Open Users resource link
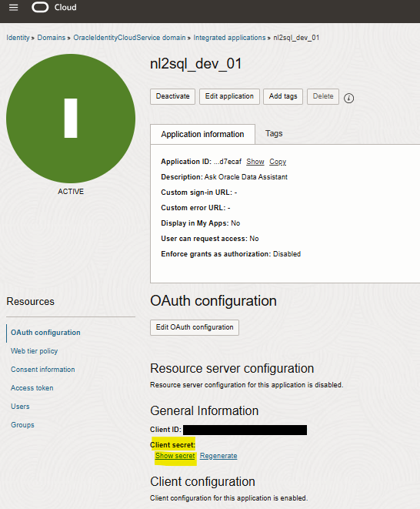Image resolution: width=420 pixels, height=509 pixels. click(20, 407)
